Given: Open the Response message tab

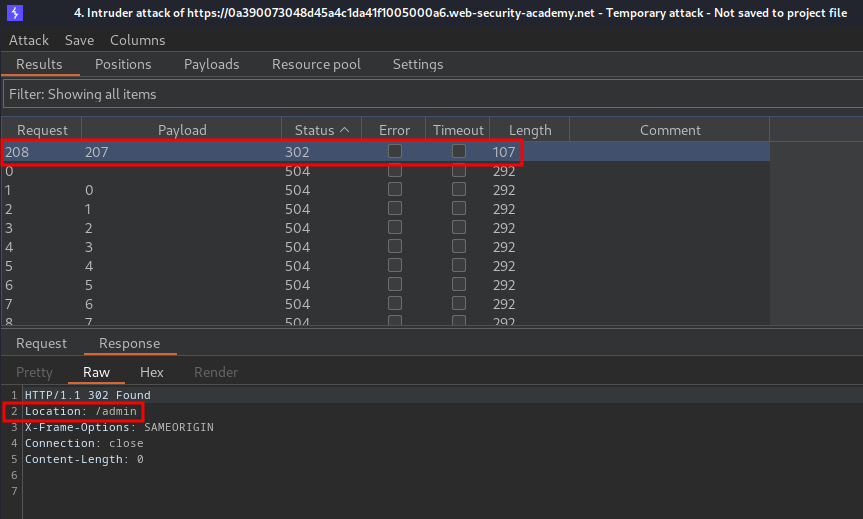Looking at the screenshot, I should pos(129,343).
